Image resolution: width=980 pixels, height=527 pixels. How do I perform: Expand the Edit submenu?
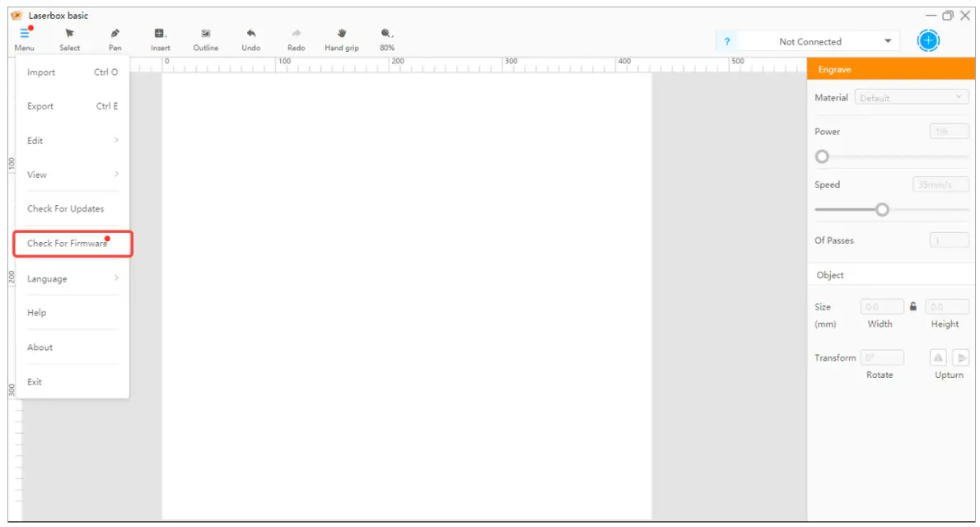click(x=72, y=141)
